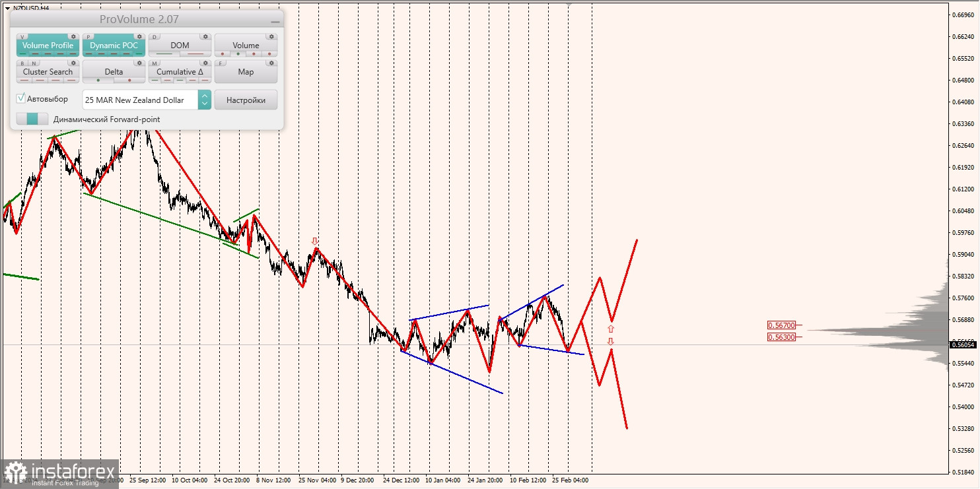
Task: Open Cumulative Δ gear settings
Action: tap(205, 63)
